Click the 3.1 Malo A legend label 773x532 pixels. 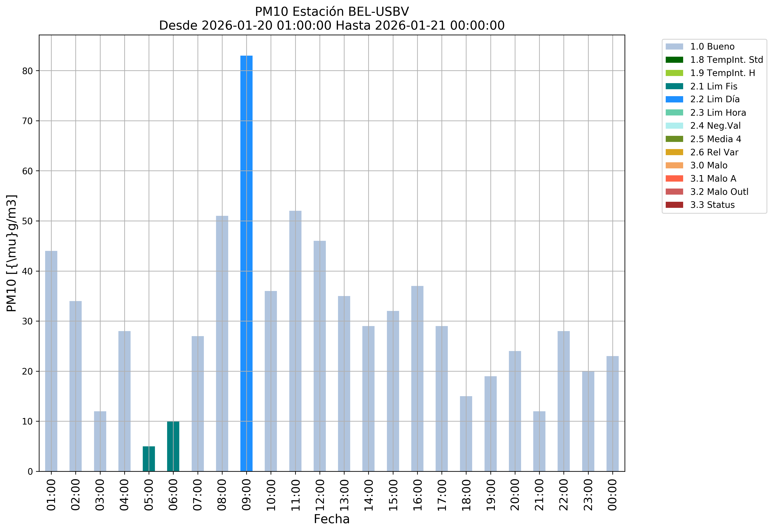click(713, 179)
